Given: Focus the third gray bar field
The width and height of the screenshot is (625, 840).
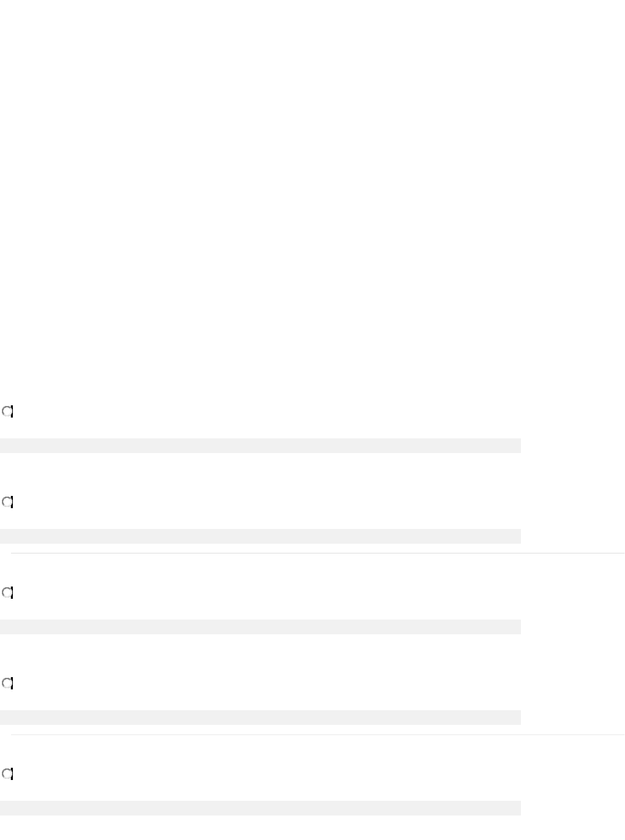Looking at the screenshot, I should (260, 627).
